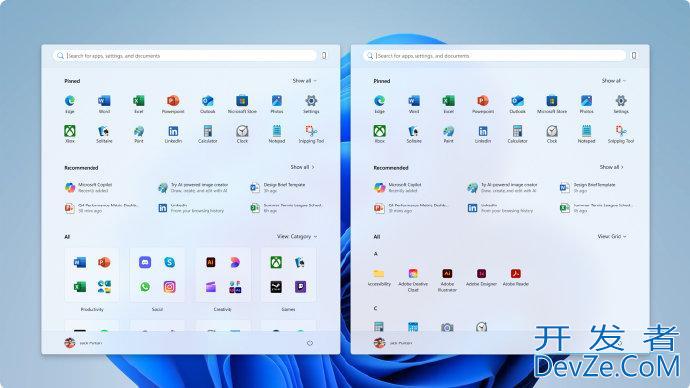690x388 pixels.
Task: Open Xbox in left Start menu pinned apps
Action: coord(70,134)
